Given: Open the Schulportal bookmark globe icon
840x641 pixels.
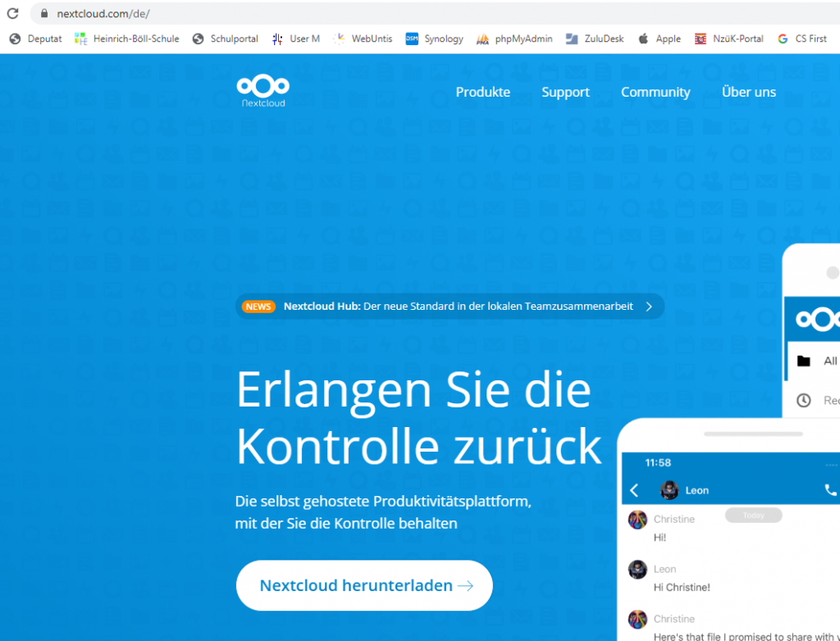Looking at the screenshot, I should [199, 39].
